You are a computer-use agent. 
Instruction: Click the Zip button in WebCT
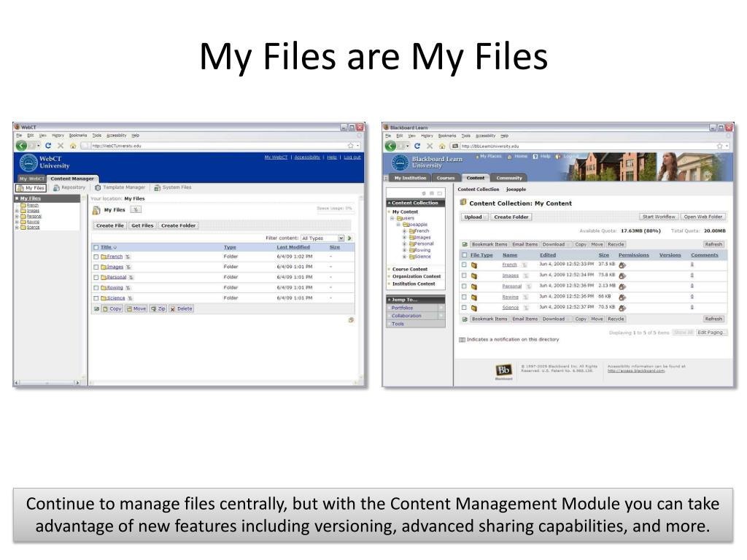(158, 309)
